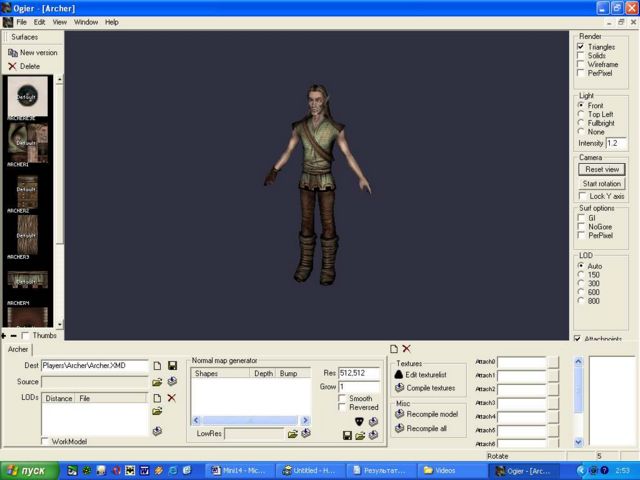Click the Attach0 browse button
Screen dimensions: 640x480
[x=553, y=362]
